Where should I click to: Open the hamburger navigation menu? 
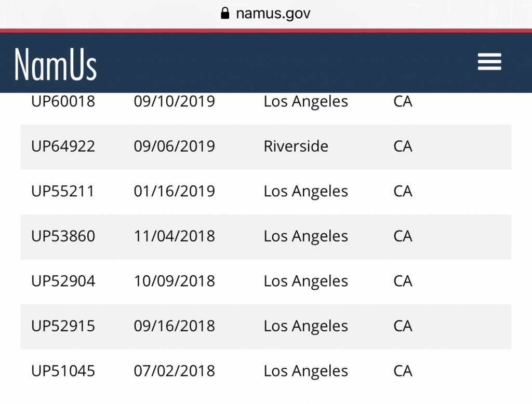489,62
